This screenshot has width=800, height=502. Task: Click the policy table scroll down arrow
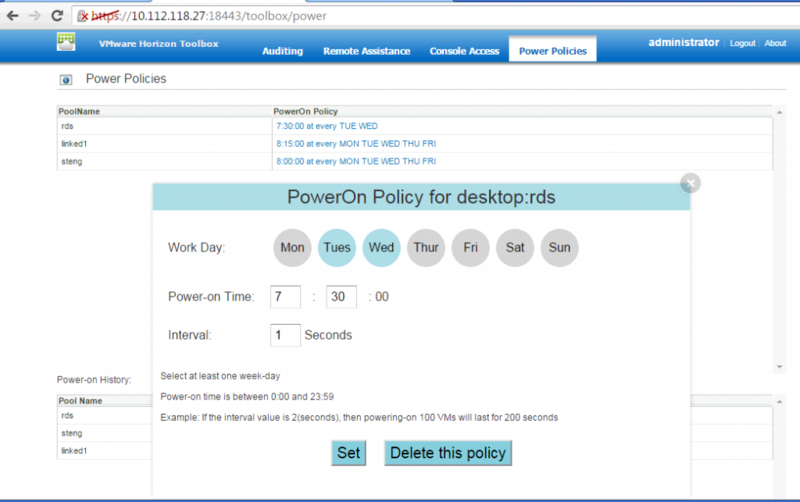pos(779,367)
